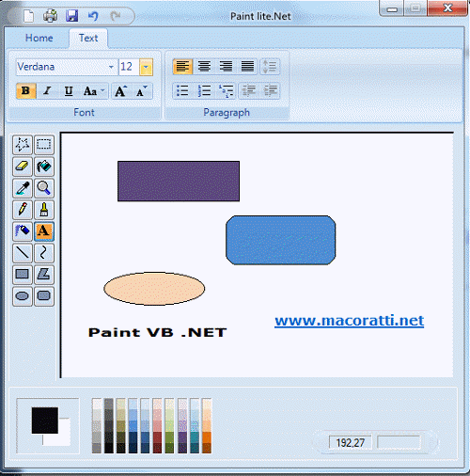The width and height of the screenshot is (470, 476).
Task: Choose the rectangular selection tool
Action: point(44,145)
